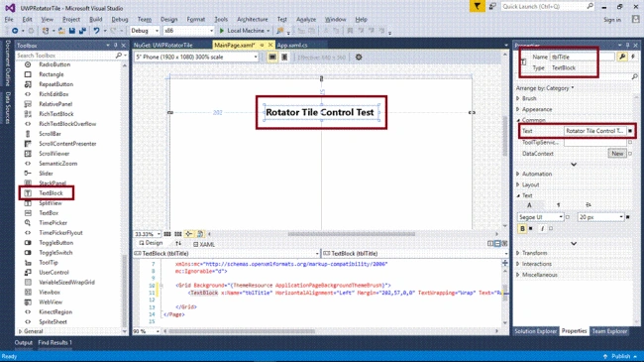This screenshot has height=362, width=644.
Task: Click the Search Toolbox magnifier icon
Action: (x=119, y=56)
